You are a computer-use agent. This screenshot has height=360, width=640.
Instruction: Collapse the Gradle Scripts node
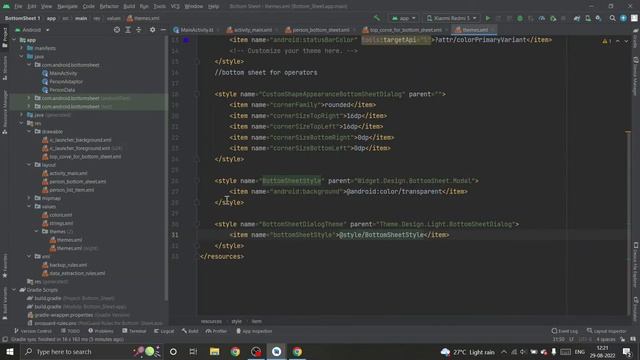click(x=14, y=290)
